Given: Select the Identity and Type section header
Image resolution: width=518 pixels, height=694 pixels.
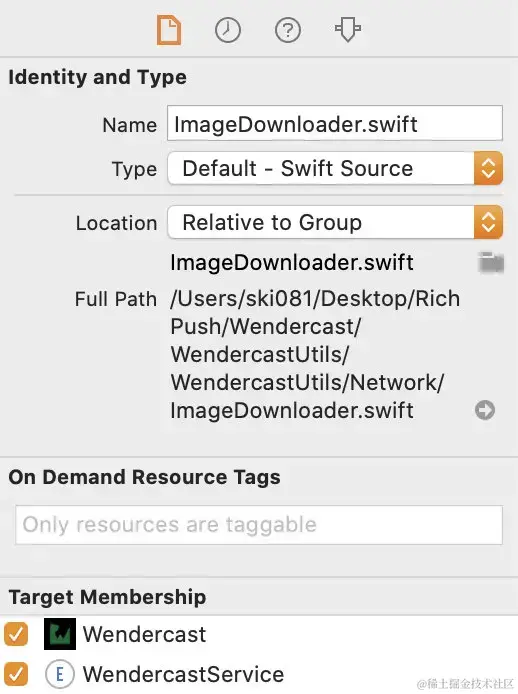Looking at the screenshot, I should pos(97,77).
